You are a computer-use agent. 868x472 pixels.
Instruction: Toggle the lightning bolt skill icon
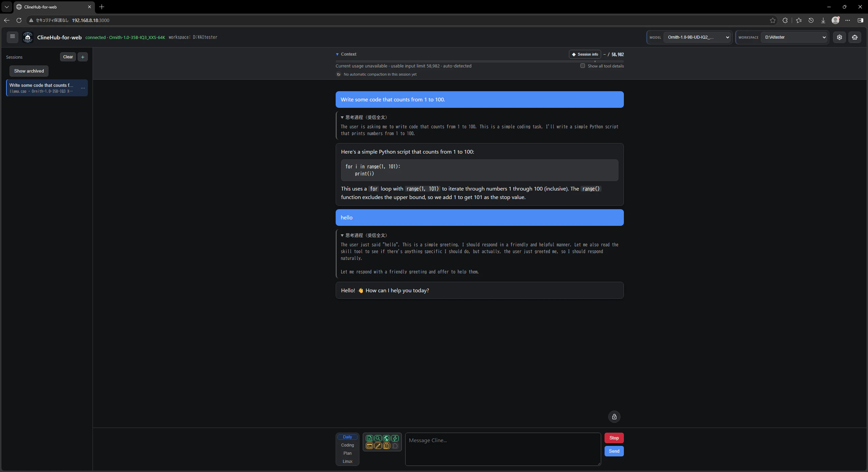395,438
